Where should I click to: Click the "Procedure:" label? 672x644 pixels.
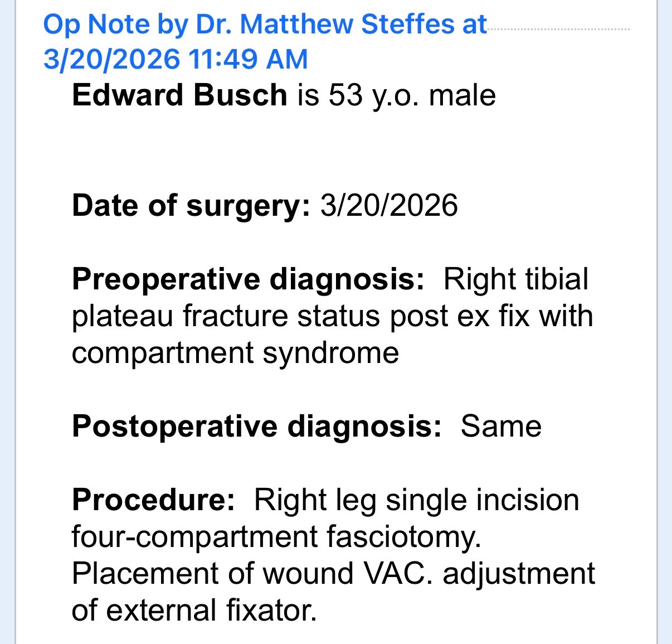(x=153, y=500)
